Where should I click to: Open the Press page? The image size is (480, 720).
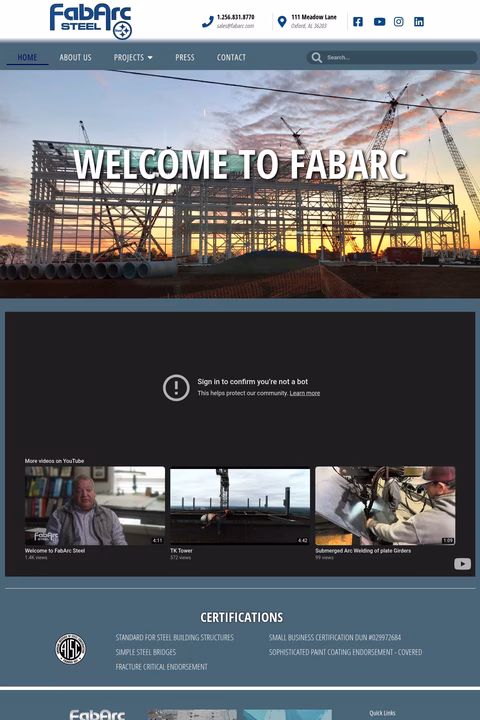(x=185, y=57)
